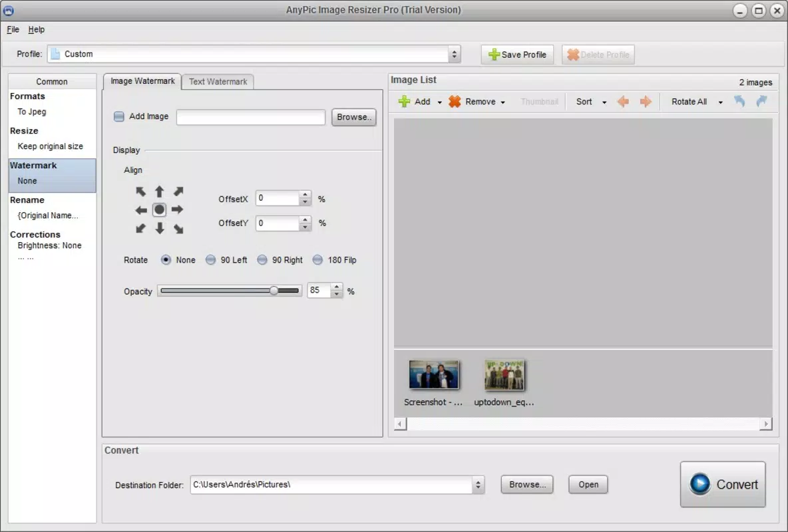Viewport: 788px width, 532px height.
Task: Align watermark to top-left arrow
Action: coord(140,192)
